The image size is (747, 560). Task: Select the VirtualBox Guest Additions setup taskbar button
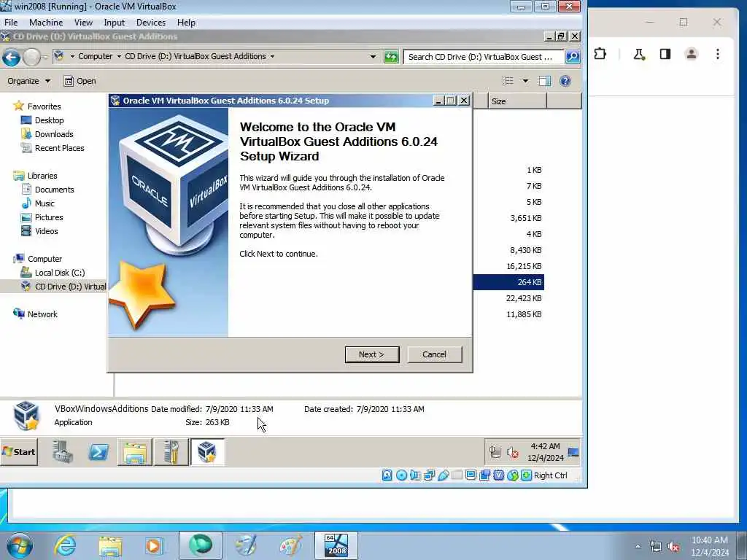point(207,452)
